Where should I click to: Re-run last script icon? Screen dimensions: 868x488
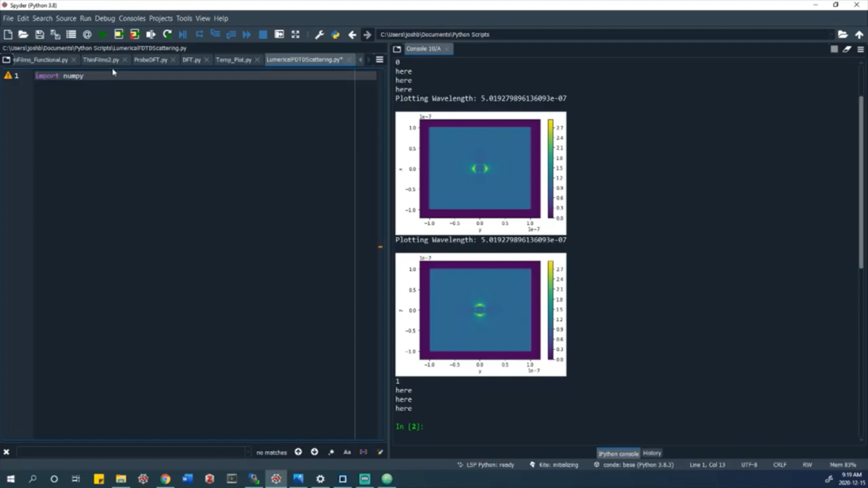coord(167,34)
